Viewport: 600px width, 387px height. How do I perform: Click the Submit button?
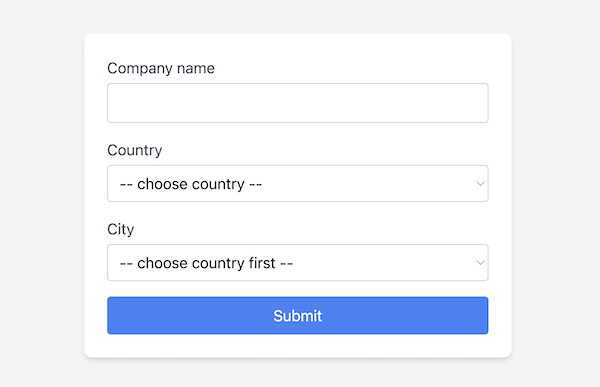click(x=298, y=315)
